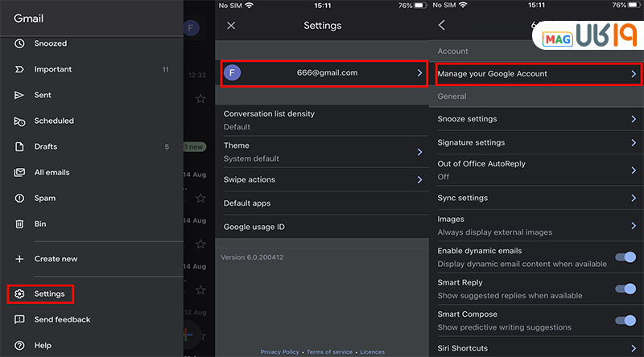This screenshot has height=357, width=644.
Task: Open Google usage ID setting
Action: (x=321, y=227)
